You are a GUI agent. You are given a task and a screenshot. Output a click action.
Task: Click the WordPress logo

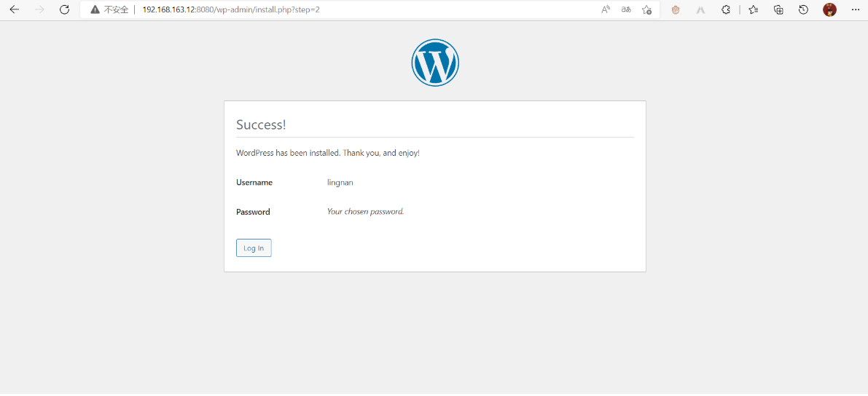pyautogui.click(x=435, y=63)
